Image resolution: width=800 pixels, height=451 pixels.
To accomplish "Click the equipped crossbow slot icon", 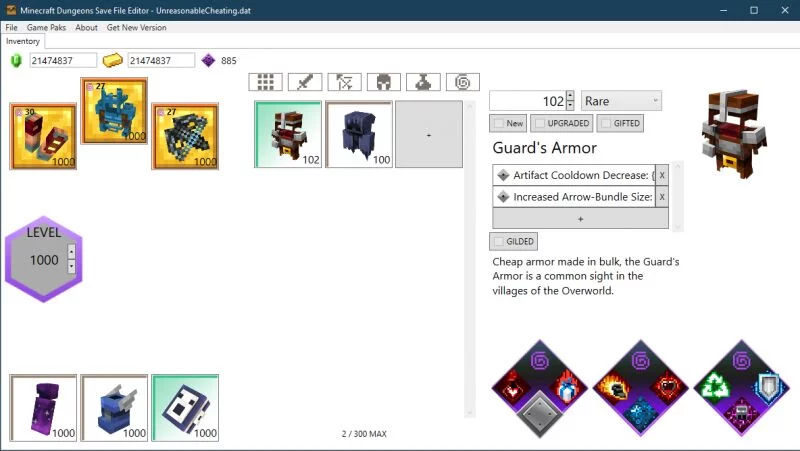I will point(185,136).
